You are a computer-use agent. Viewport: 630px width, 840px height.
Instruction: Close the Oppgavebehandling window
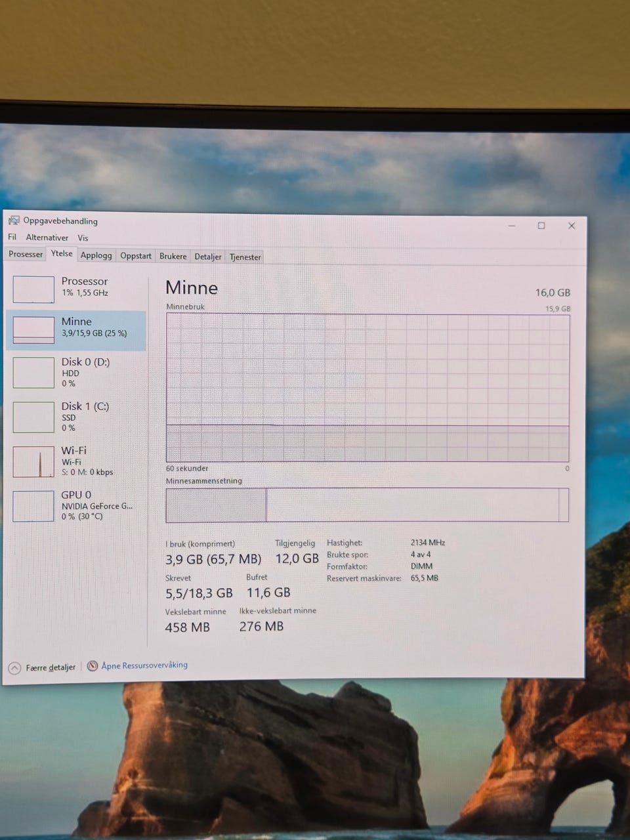point(572,226)
